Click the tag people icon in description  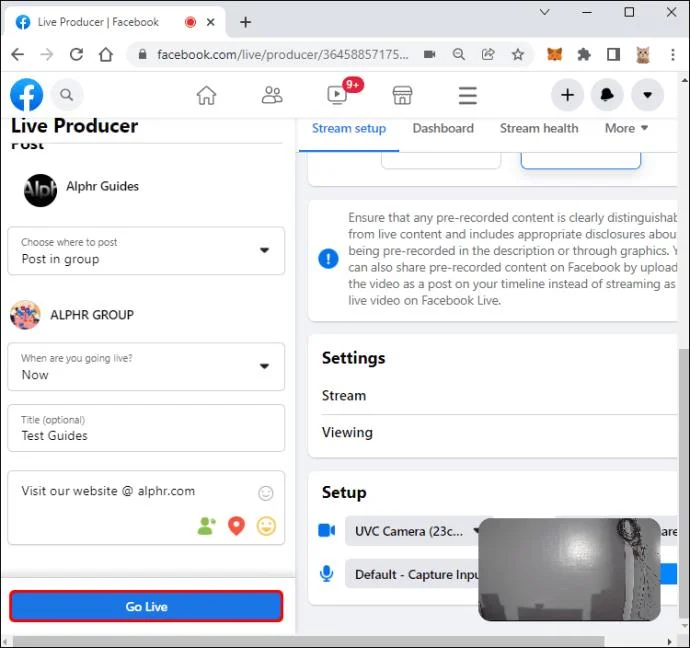point(206,526)
